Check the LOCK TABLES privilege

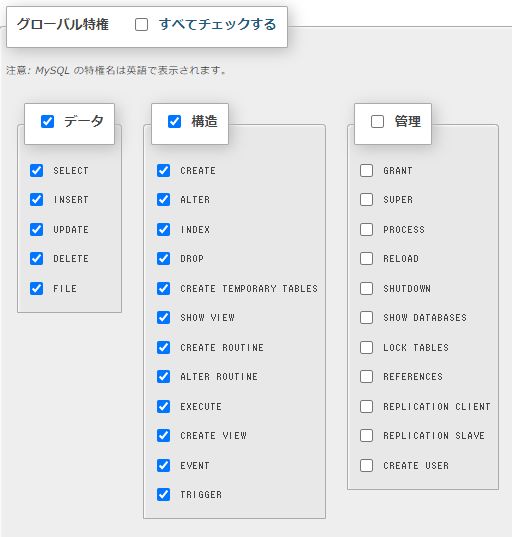coord(366,347)
